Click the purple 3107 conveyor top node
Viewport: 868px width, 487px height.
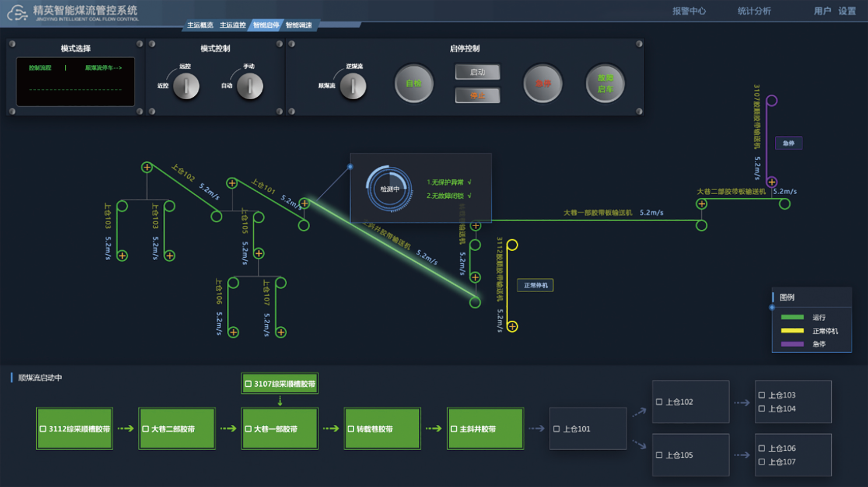coord(772,101)
